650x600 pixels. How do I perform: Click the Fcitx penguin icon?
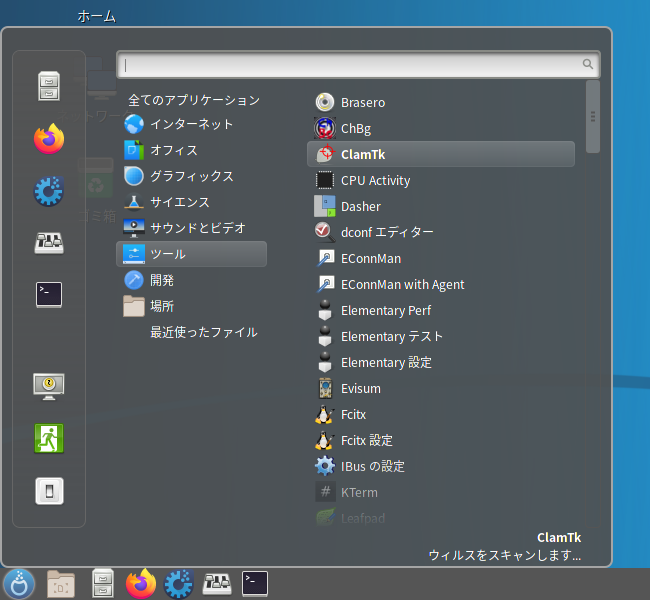tap(324, 415)
